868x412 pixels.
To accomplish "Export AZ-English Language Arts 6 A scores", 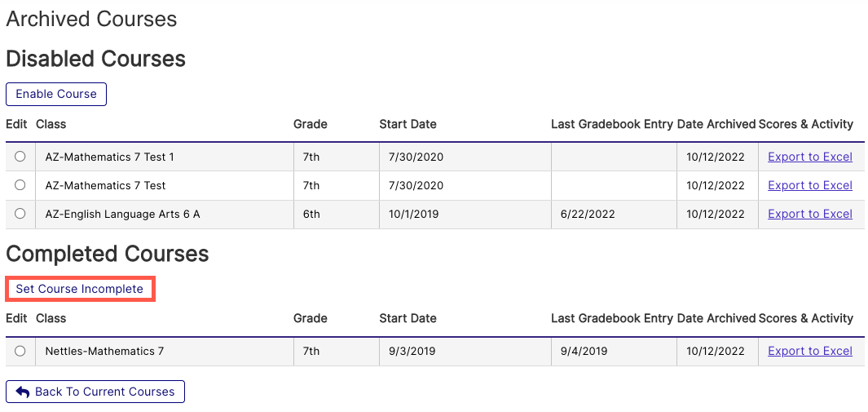I will click(x=809, y=214).
